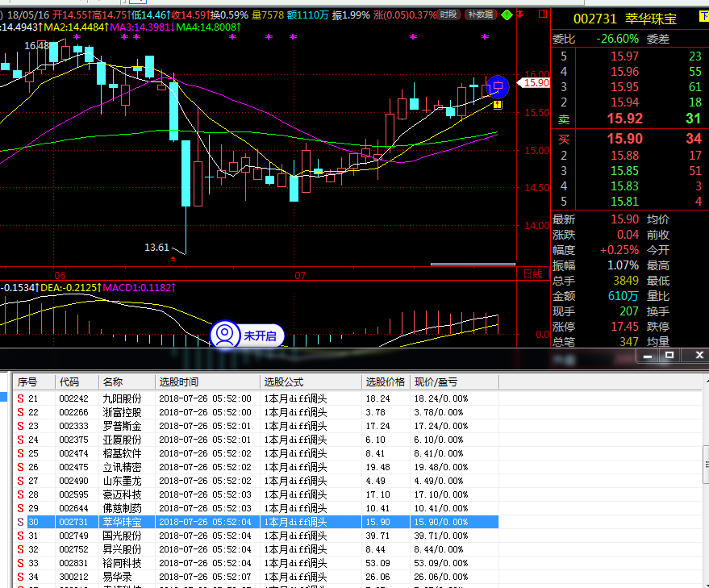Sort by 选股公式 column header

[x=311, y=382]
